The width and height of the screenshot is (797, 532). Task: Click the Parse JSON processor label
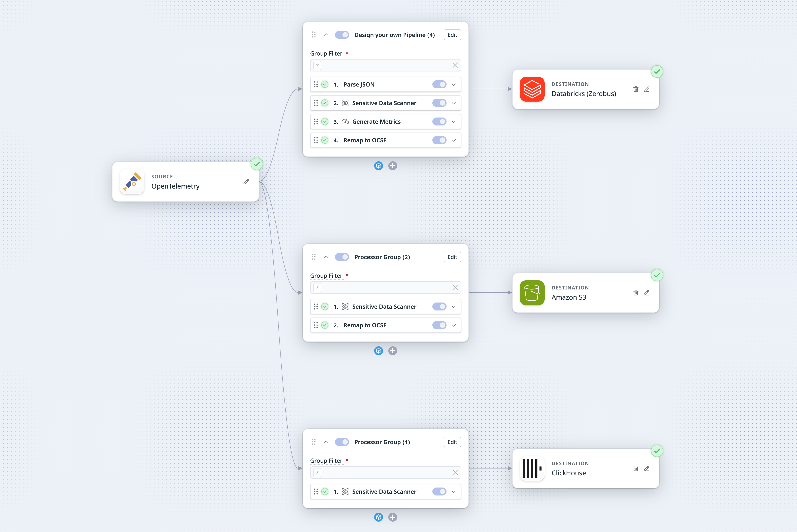point(359,85)
